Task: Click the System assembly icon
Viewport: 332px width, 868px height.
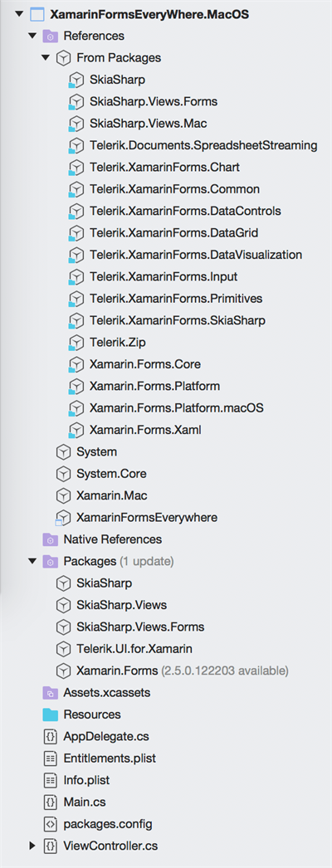Action: (64, 452)
